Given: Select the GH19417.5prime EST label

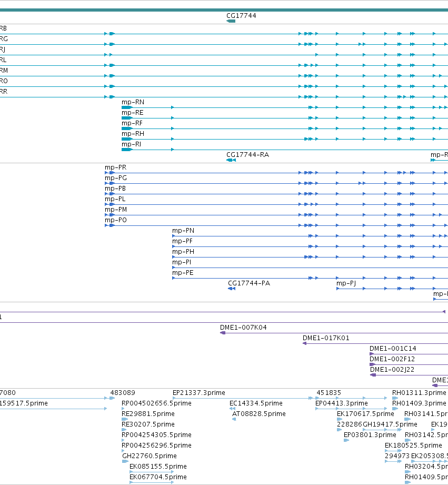Looking at the screenshot, I should [x=390, y=424].
